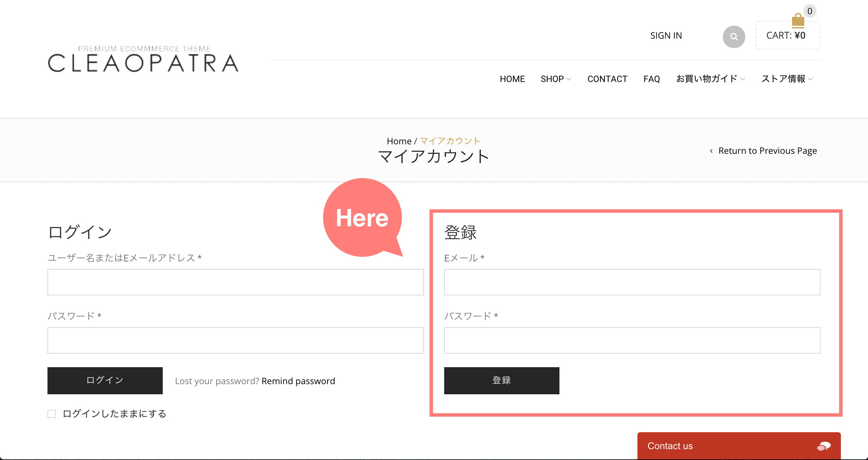Toggle the ログインしたままにする checkbox
This screenshot has height=460, width=868.
tap(51, 414)
